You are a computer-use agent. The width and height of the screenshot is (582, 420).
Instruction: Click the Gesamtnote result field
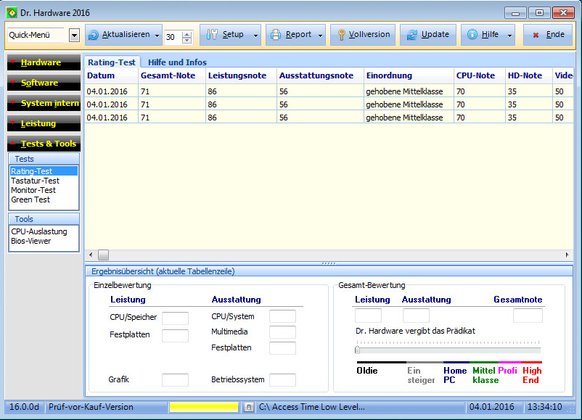click(x=528, y=316)
